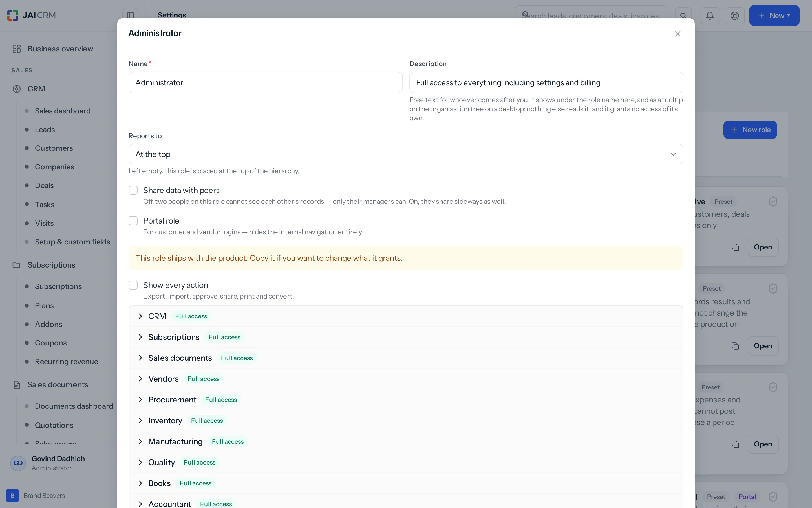This screenshot has height=508, width=812.
Task: Click the Business overview grid icon
Action: pyautogui.click(x=16, y=49)
